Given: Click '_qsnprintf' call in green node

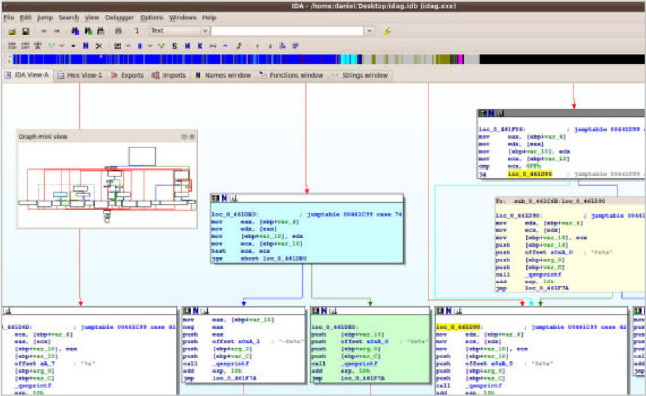Looking at the screenshot, I should (x=359, y=364).
